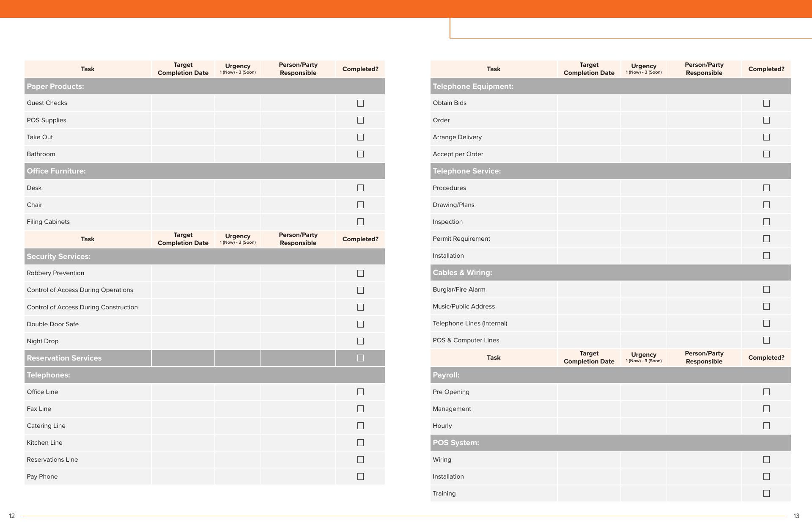Check the Obtain Bids checkbox
812x526 pixels.
coord(766,103)
